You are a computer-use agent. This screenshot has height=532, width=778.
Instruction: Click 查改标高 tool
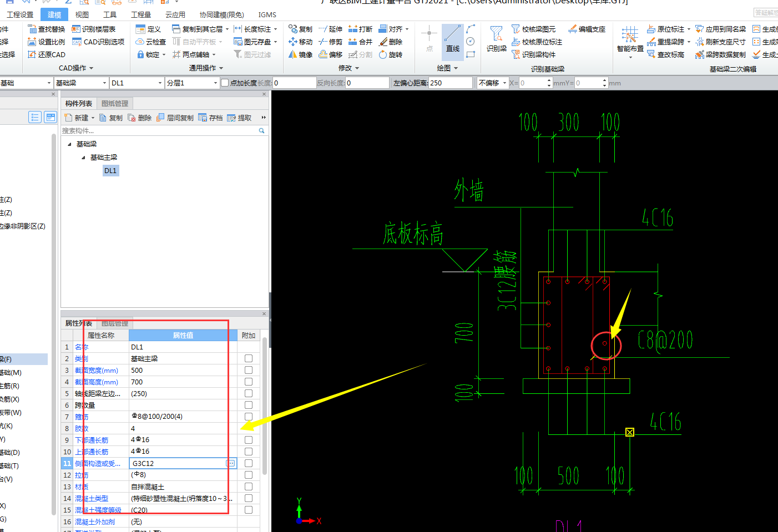coord(665,54)
